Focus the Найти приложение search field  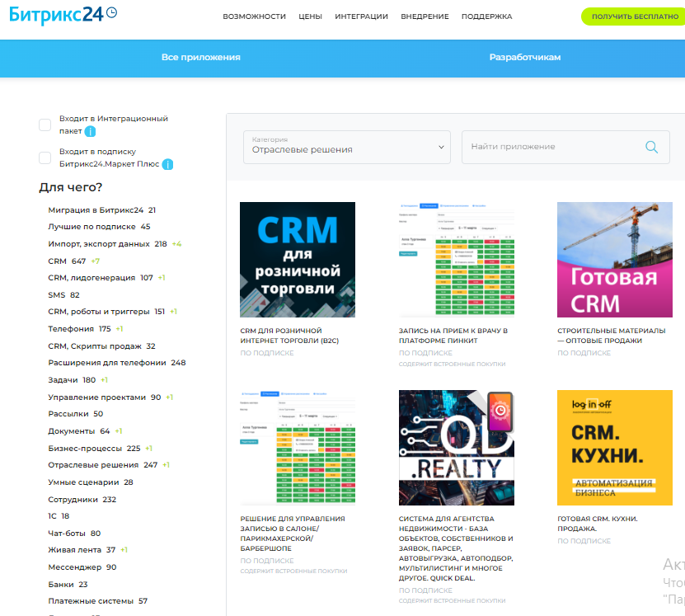tap(565, 148)
